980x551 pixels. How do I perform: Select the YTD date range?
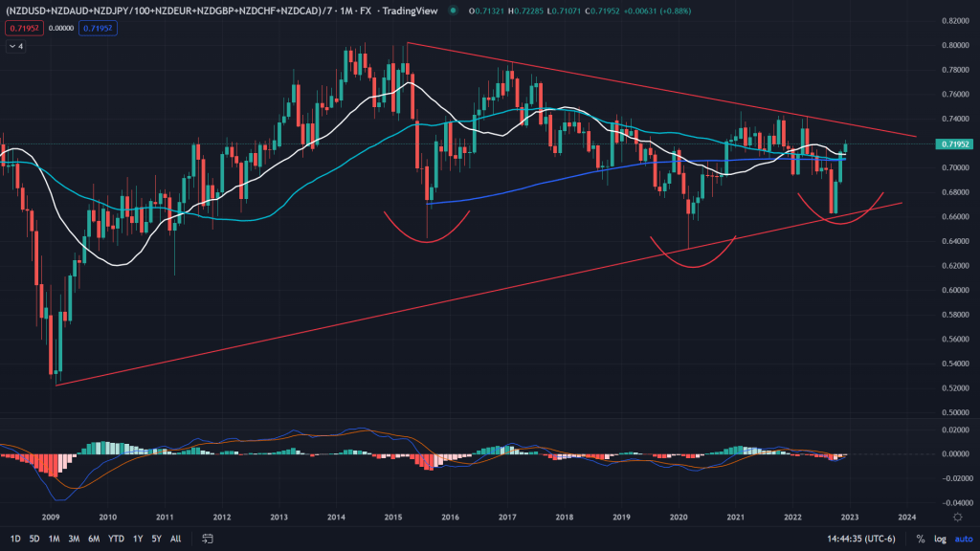pyautogui.click(x=116, y=539)
